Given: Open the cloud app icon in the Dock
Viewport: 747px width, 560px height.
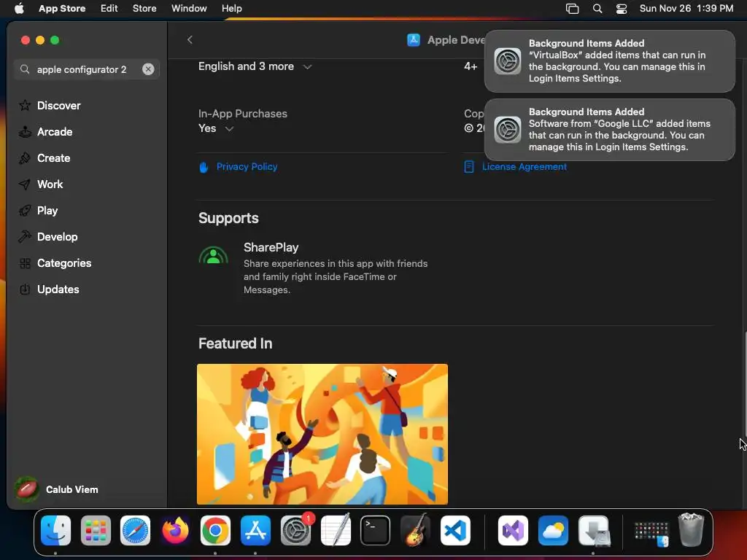Looking at the screenshot, I should click(x=553, y=531).
